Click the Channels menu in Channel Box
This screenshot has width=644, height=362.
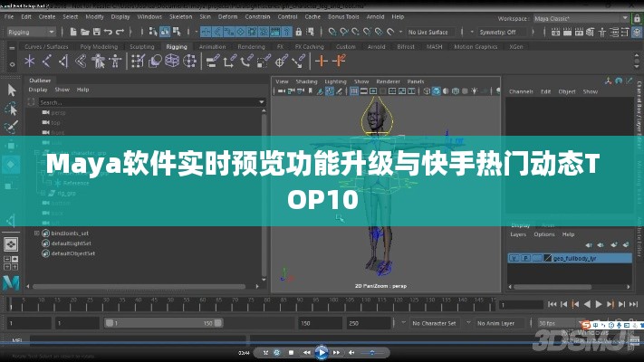[x=521, y=91]
